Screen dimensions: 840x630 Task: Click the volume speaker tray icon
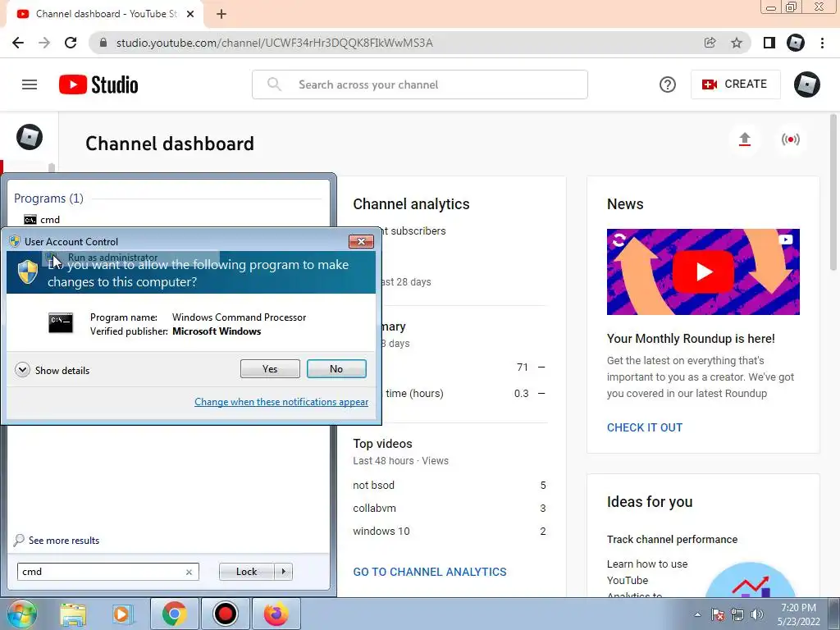point(757,614)
